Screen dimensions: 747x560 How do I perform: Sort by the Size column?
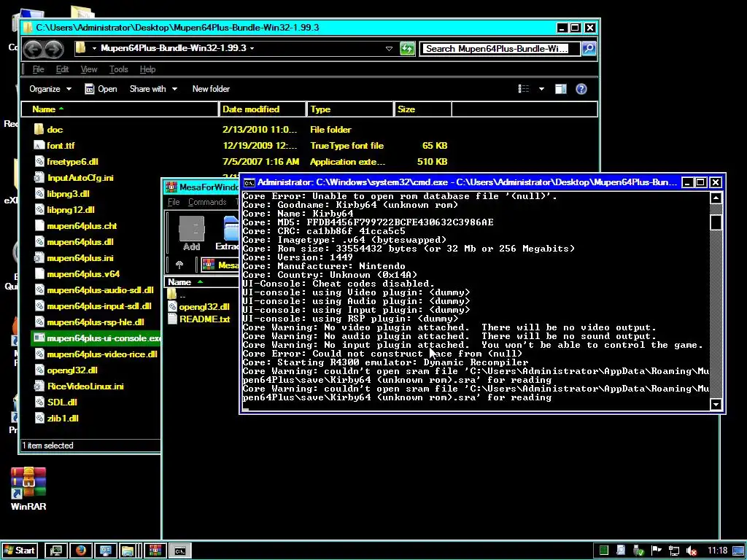tap(423, 109)
